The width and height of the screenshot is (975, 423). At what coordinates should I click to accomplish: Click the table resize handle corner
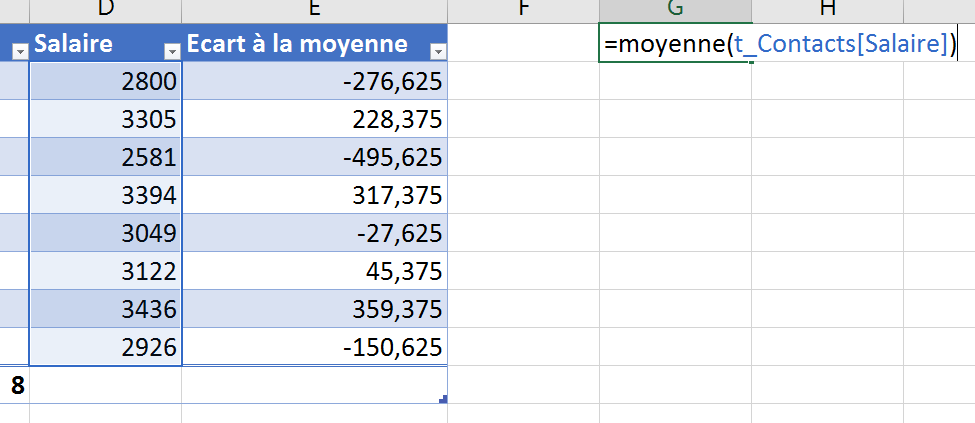pyautogui.click(x=443, y=399)
